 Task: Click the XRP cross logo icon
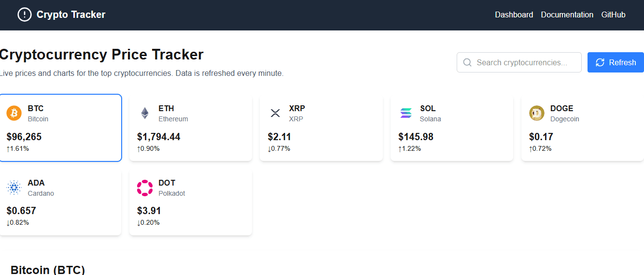coord(275,113)
